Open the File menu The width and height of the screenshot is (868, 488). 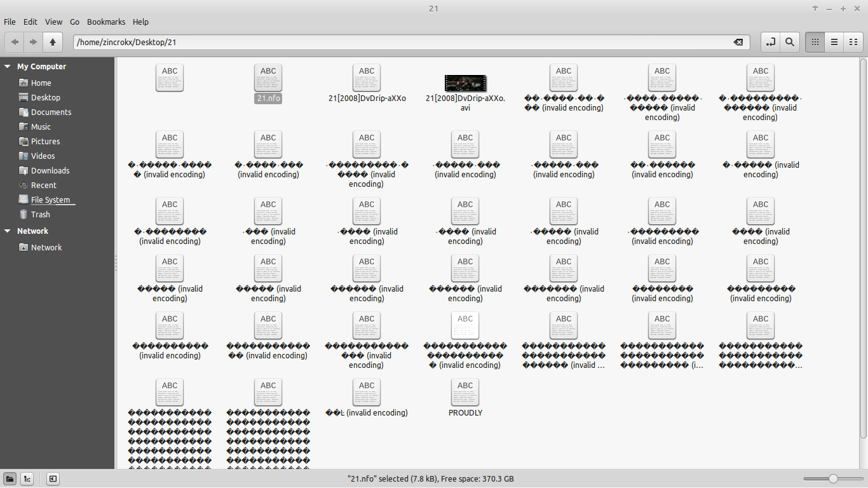(x=10, y=22)
